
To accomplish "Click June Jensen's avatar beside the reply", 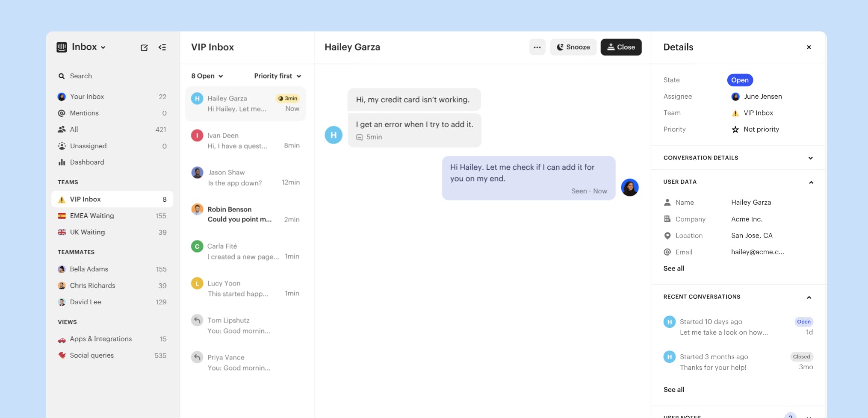I will pyautogui.click(x=629, y=187).
